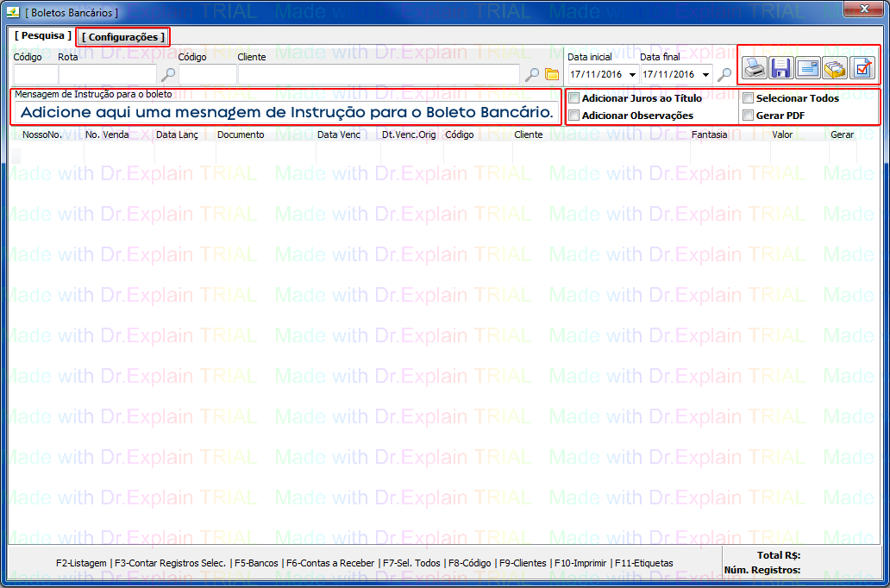The image size is (890, 588).
Task: Click the Cliente name input field
Action: tap(379, 75)
